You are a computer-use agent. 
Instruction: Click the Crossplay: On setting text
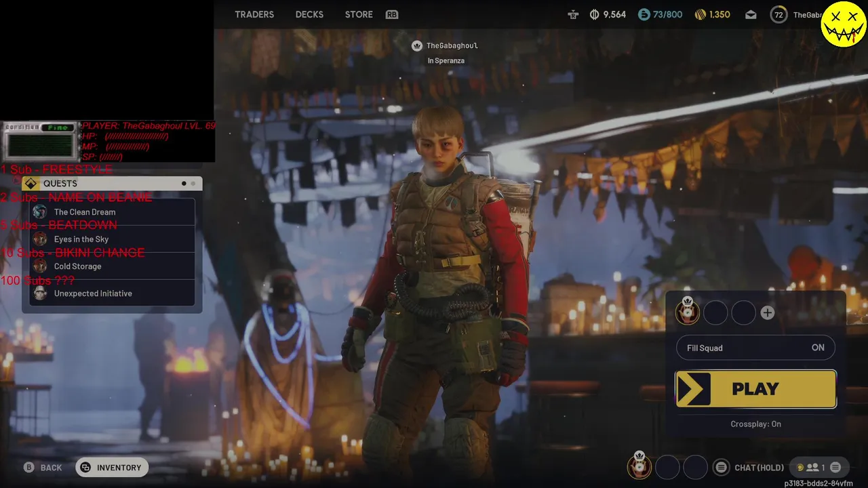coord(755,424)
